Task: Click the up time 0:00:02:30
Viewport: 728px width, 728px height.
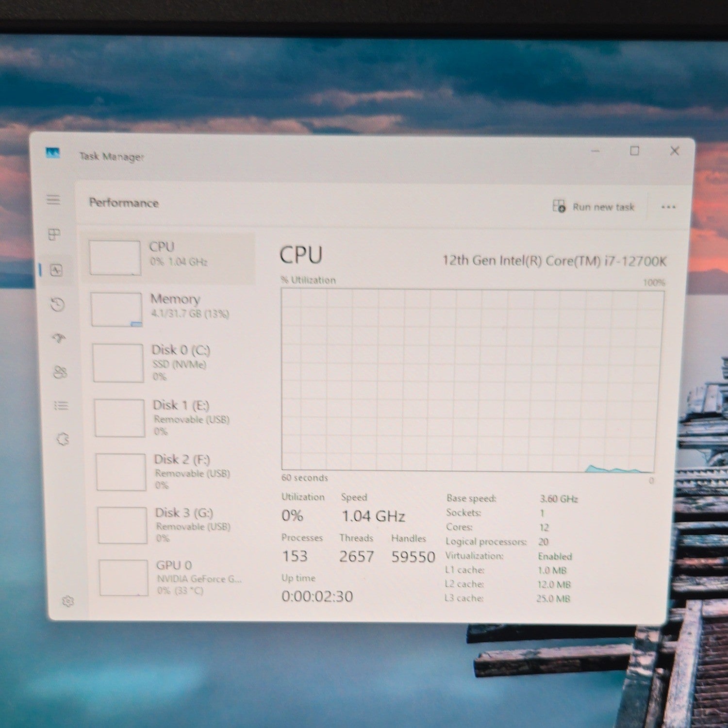Action: [x=317, y=596]
